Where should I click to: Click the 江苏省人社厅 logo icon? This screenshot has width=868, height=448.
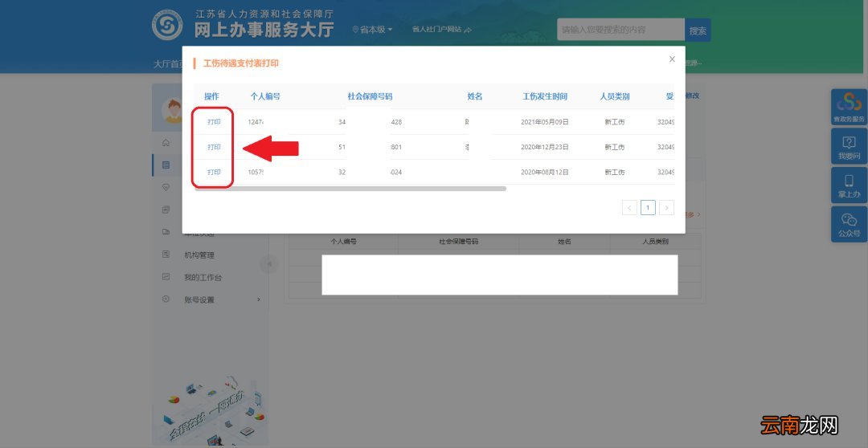point(167,25)
